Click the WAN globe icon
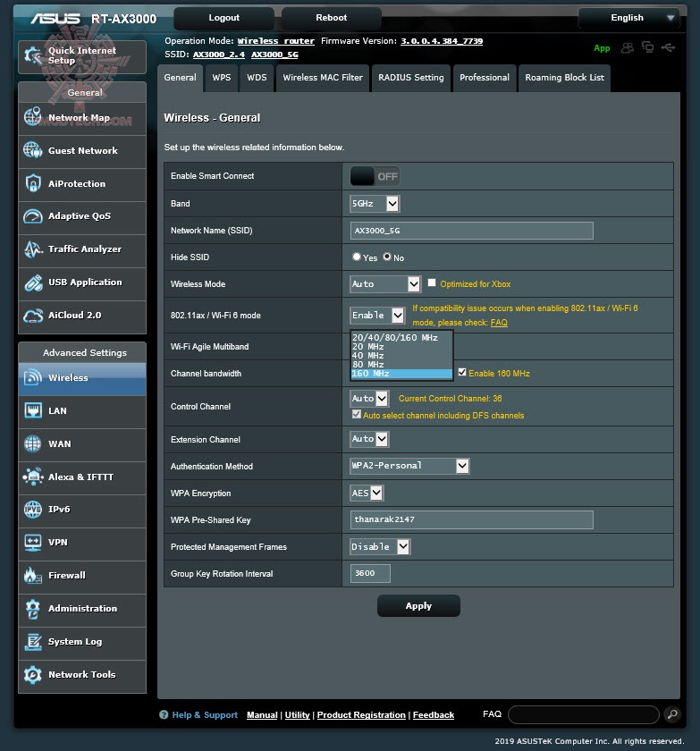The height and width of the screenshot is (751, 700). (33, 443)
